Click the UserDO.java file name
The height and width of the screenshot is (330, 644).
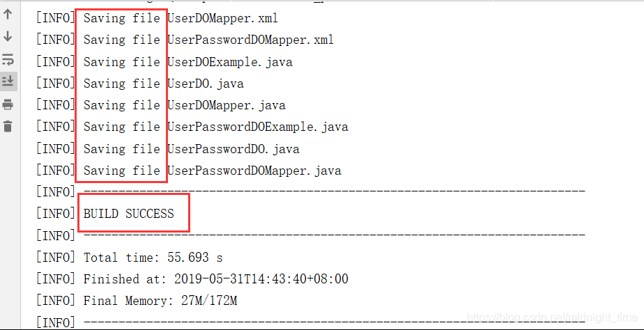click(206, 84)
